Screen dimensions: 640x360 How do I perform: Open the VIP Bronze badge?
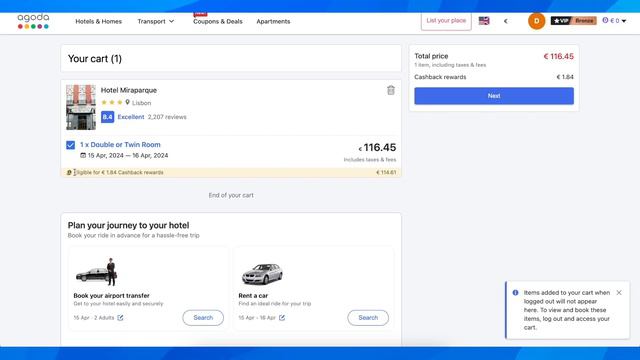pyautogui.click(x=573, y=20)
